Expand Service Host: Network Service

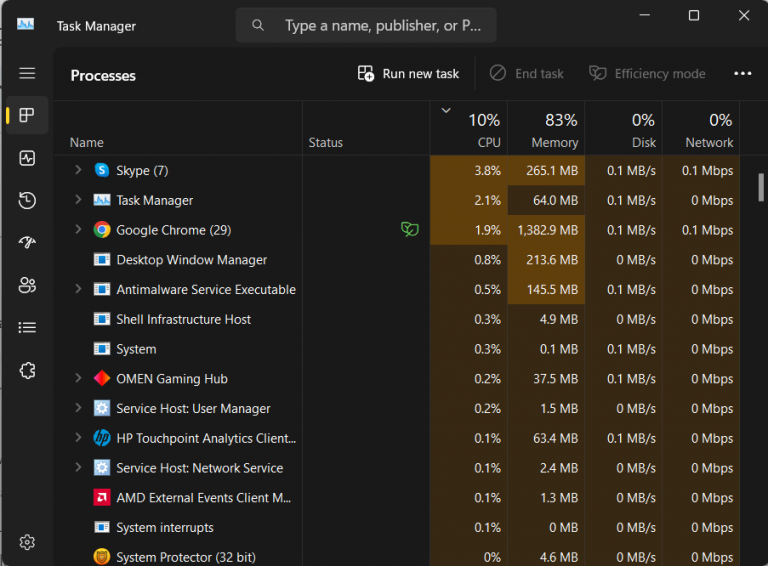coord(79,468)
